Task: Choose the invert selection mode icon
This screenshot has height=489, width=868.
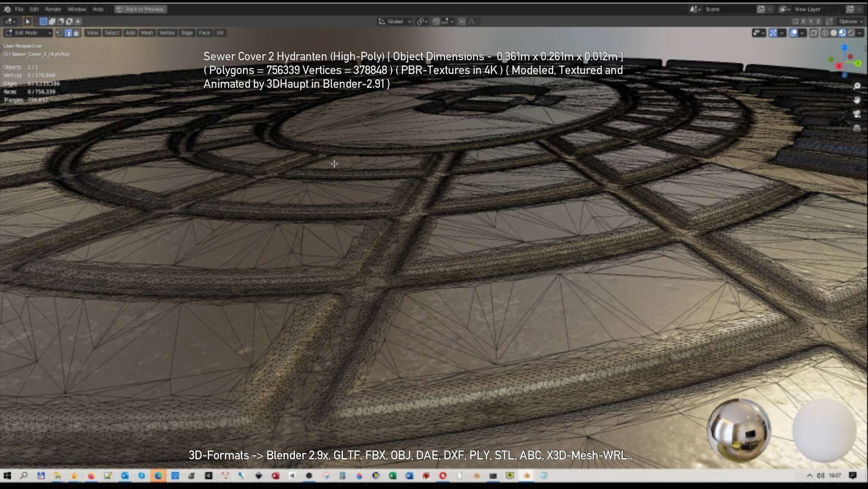Action: pyautogui.click(x=69, y=21)
